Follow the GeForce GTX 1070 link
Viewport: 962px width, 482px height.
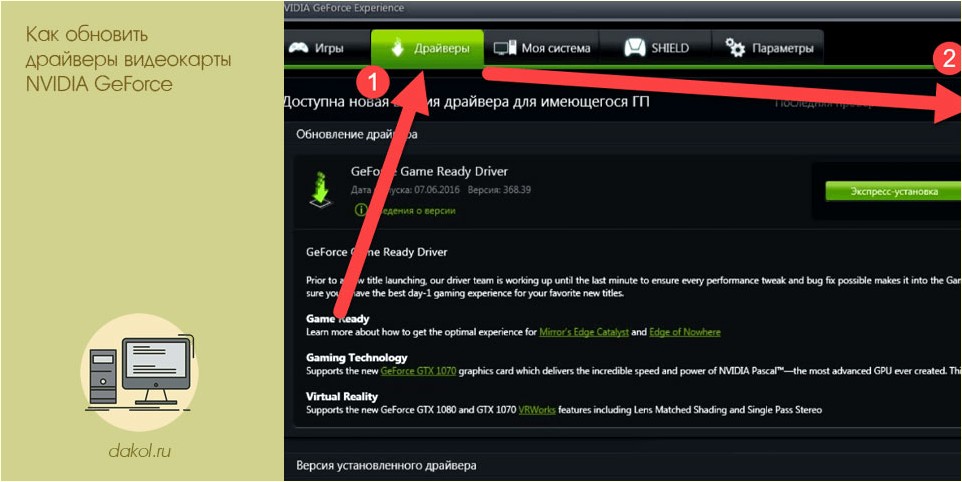pos(418,371)
